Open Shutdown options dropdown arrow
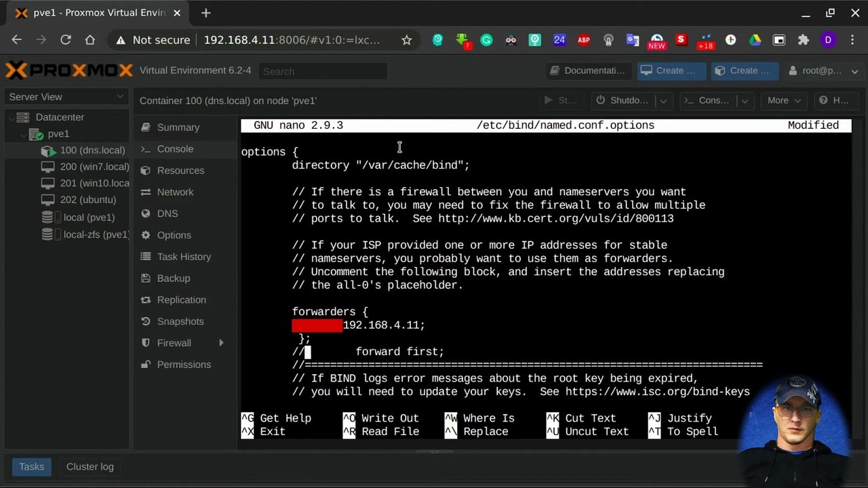 (663, 100)
